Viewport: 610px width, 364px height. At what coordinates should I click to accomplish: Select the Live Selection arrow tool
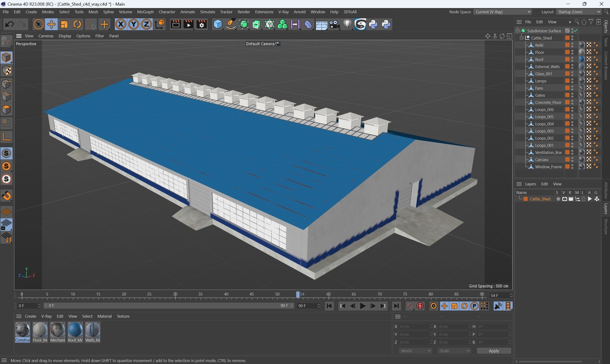click(38, 24)
